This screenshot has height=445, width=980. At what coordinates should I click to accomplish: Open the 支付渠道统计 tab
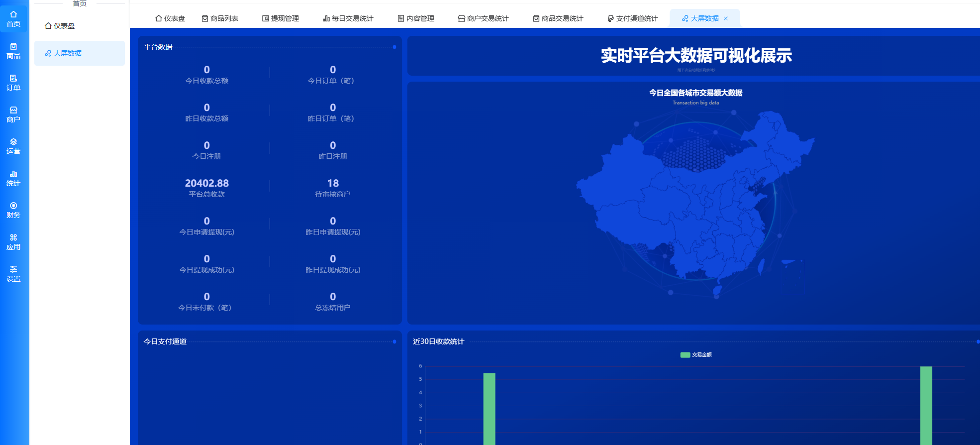point(632,18)
